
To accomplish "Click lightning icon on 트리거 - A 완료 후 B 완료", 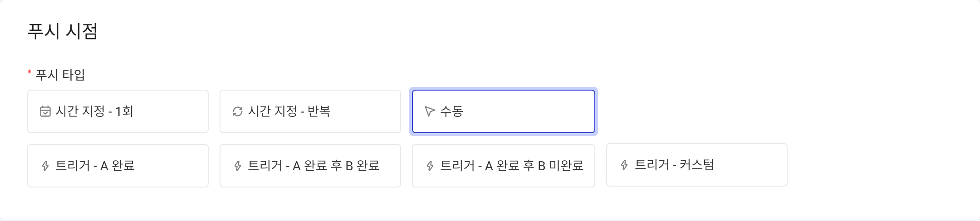I will point(238,166).
